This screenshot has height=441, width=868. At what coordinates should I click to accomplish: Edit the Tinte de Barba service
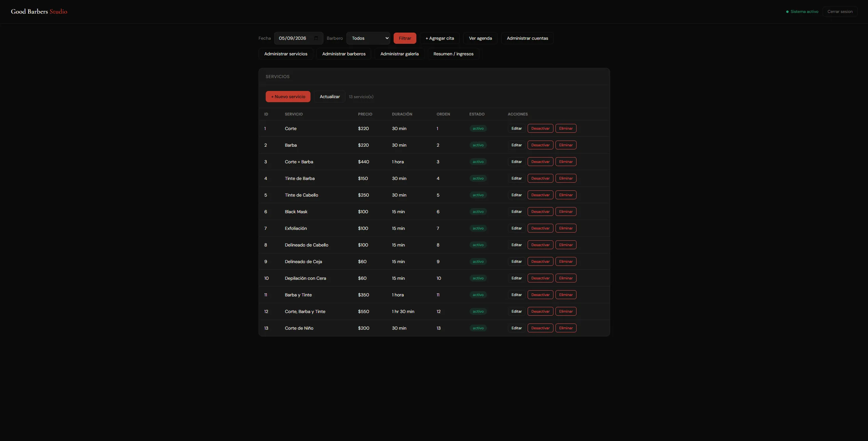[x=516, y=178]
